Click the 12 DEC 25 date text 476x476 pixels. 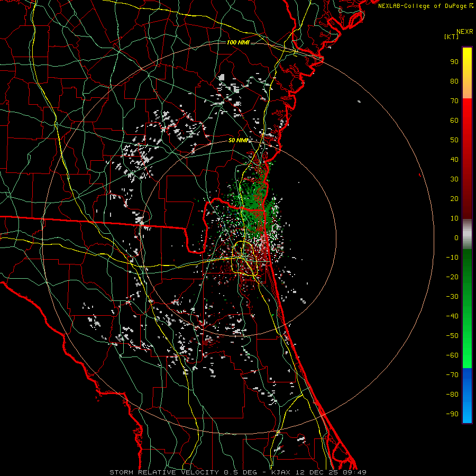[x=316, y=472]
